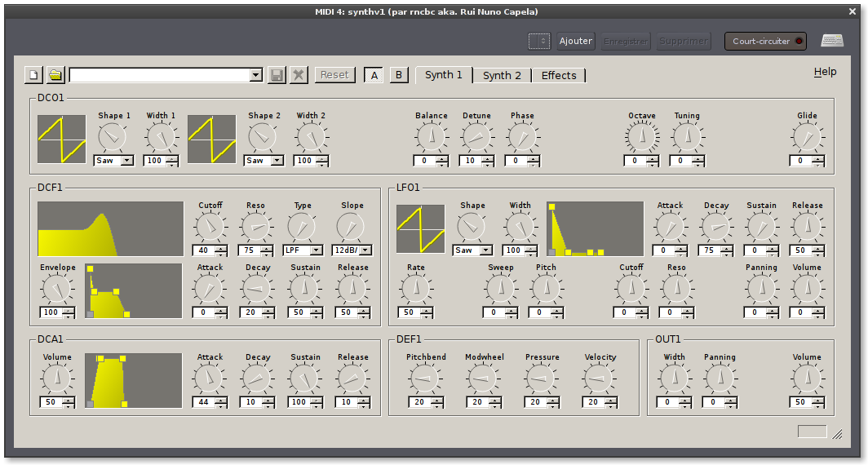The height and width of the screenshot is (465, 868).
Task: Open the Help link
Action: point(825,72)
